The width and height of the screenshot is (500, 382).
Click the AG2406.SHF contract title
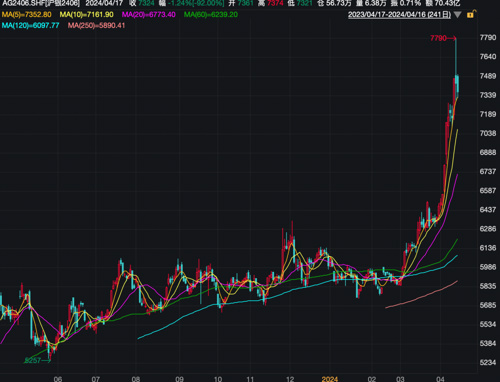[41, 3]
